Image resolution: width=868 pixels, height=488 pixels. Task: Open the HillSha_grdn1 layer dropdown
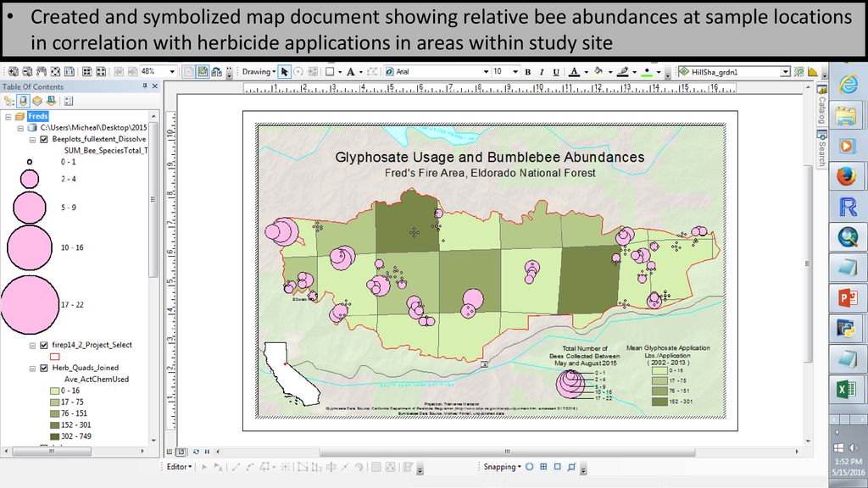click(x=785, y=72)
